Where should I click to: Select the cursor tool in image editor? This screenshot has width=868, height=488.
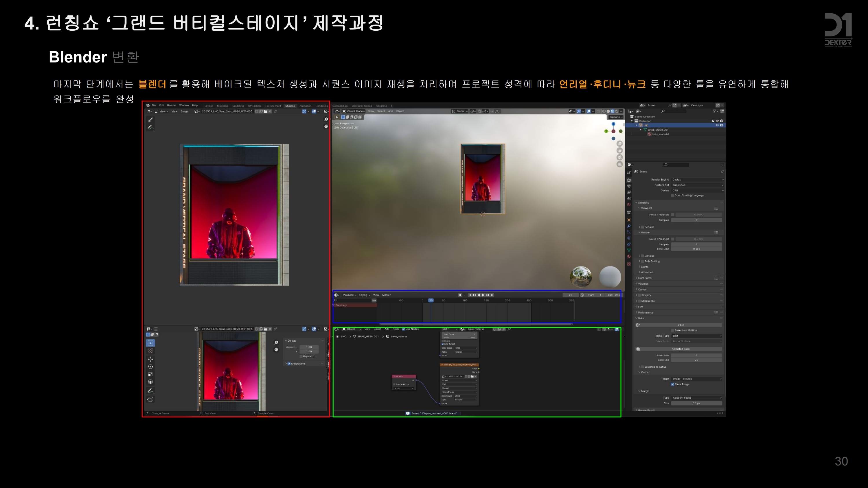150,351
